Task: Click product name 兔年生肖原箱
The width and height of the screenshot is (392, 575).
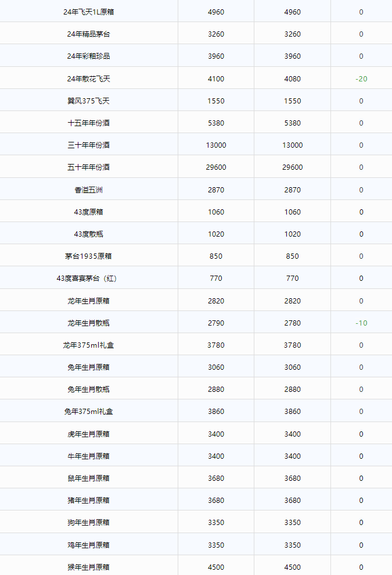Action: click(89, 367)
